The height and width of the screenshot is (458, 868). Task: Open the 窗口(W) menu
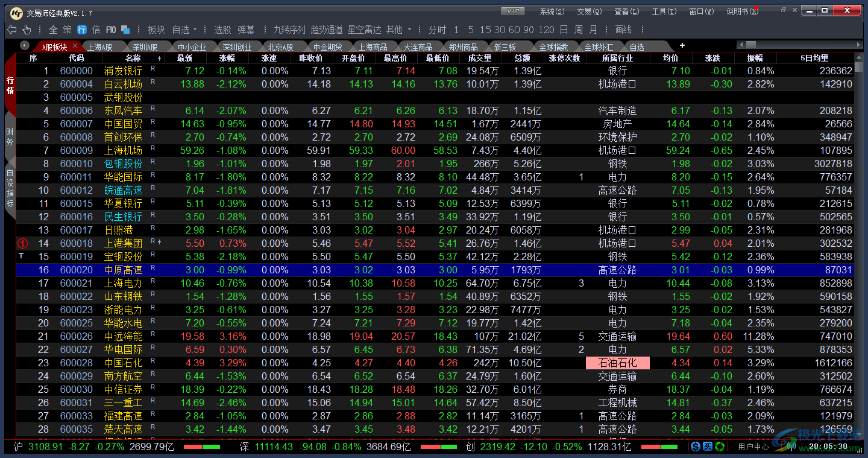point(702,11)
